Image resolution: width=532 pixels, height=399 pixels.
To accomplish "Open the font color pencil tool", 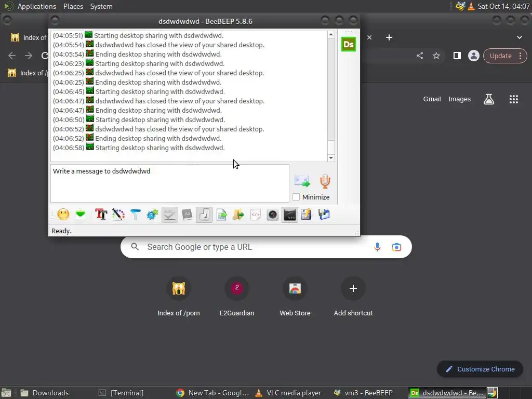I will point(118,215).
